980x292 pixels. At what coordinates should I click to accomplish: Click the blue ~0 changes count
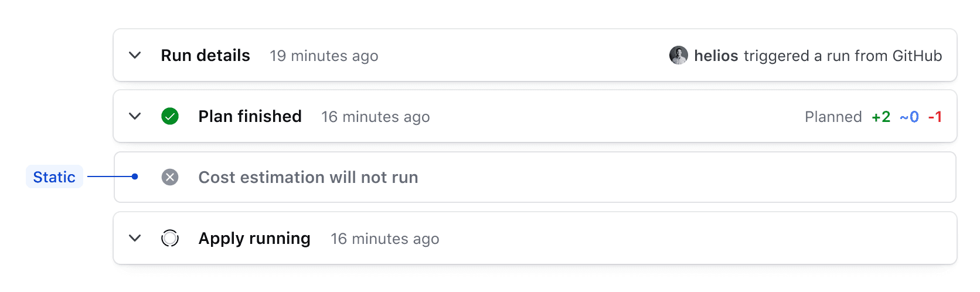(909, 117)
